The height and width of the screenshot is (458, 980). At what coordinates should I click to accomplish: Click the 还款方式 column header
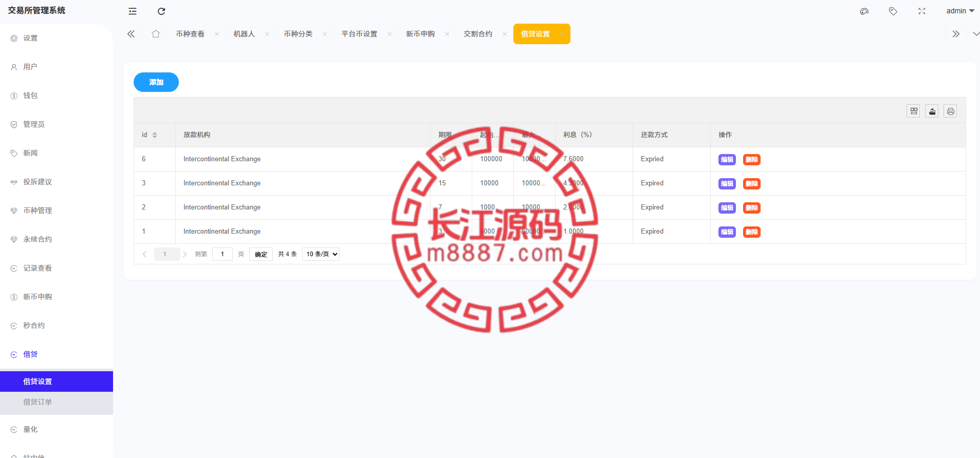(x=654, y=135)
